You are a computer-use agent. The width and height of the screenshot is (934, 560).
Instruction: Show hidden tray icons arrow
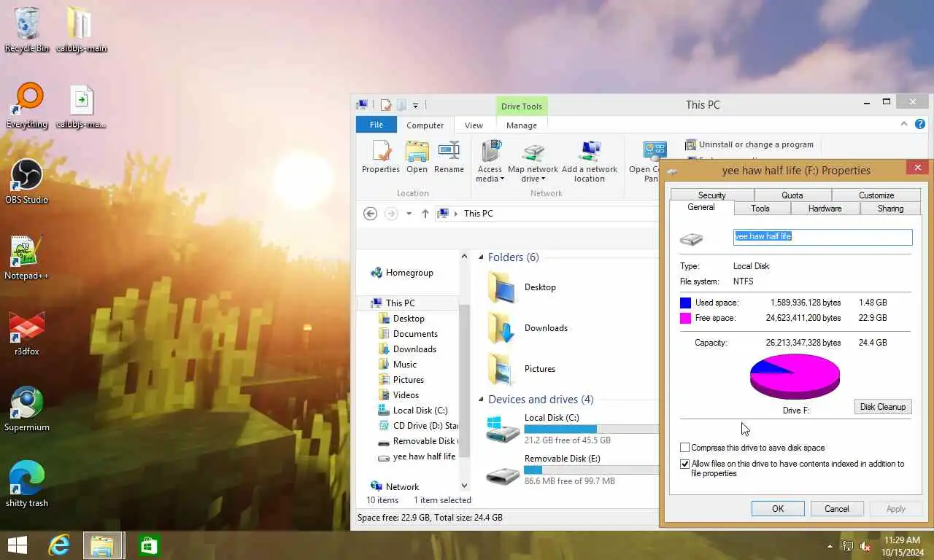(830, 546)
